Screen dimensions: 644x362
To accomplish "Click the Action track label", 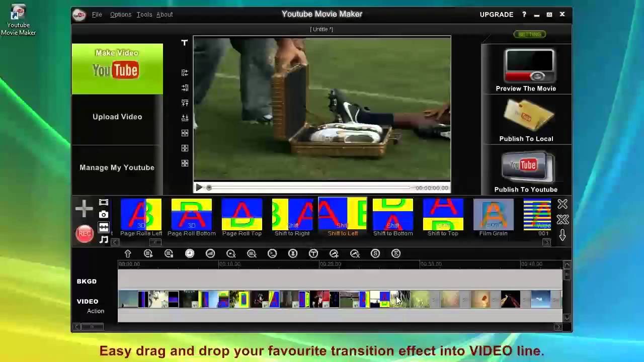I will click(x=96, y=311).
